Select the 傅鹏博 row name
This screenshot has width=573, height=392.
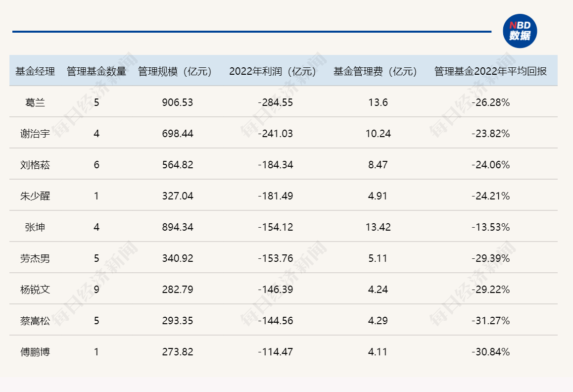pos(35,352)
